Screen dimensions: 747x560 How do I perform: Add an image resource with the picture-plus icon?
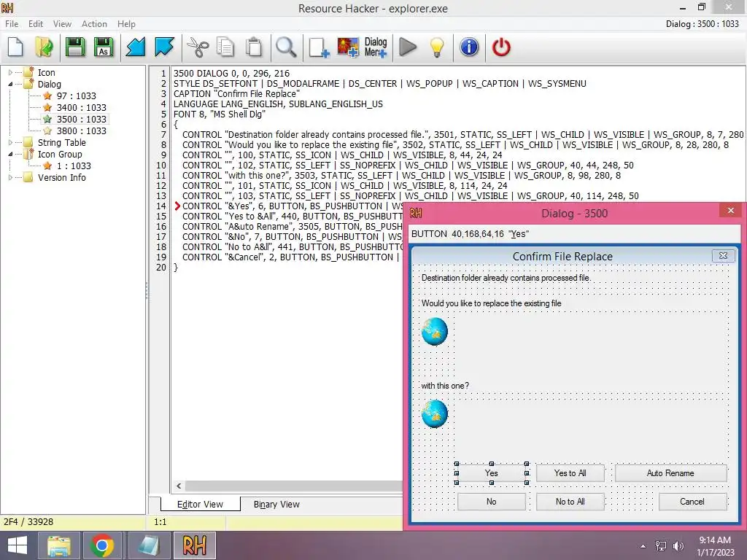[348, 47]
